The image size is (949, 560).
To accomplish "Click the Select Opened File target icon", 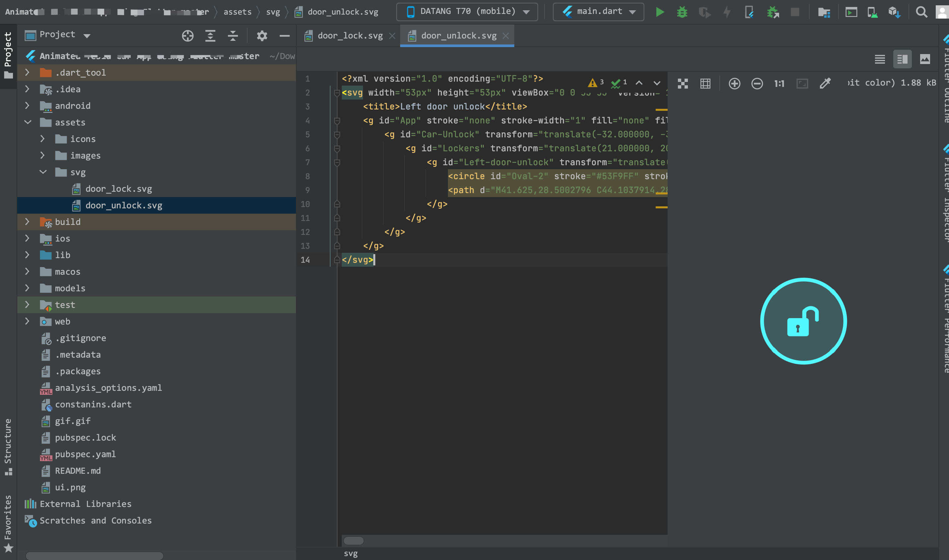I will pyautogui.click(x=187, y=36).
